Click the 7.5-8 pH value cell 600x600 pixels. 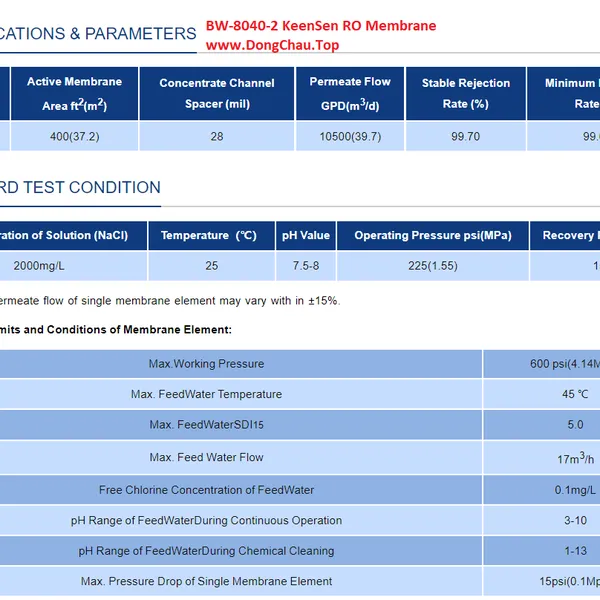point(305,266)
